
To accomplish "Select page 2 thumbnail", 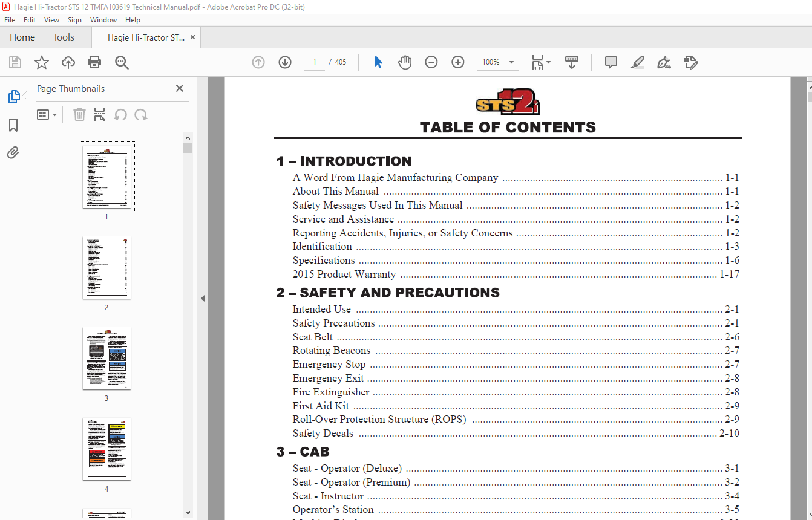I will 106,267.
